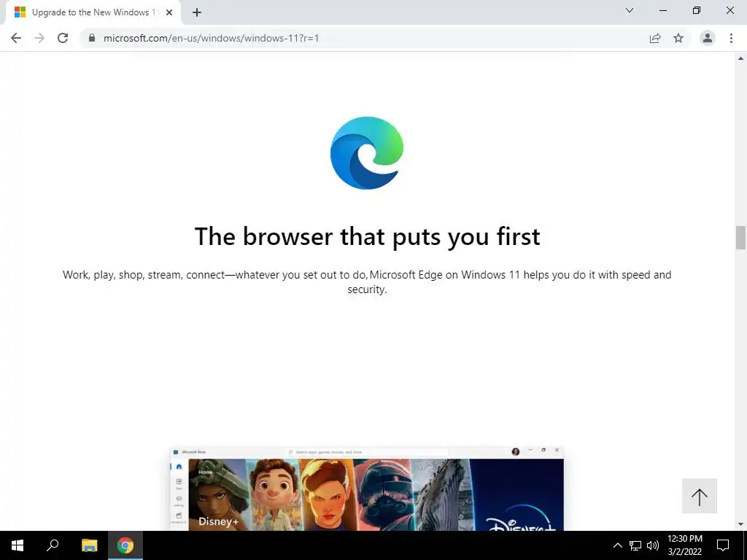Click the forward navigation arrow
The height and width of the screenshot is (560, 747).
[39, 38]
